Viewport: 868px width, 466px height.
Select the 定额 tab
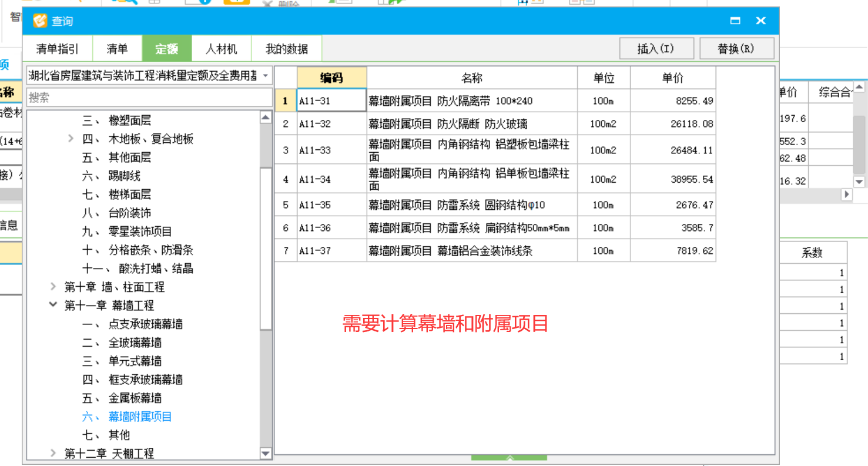pyautogui.click(x=167, y=49)
